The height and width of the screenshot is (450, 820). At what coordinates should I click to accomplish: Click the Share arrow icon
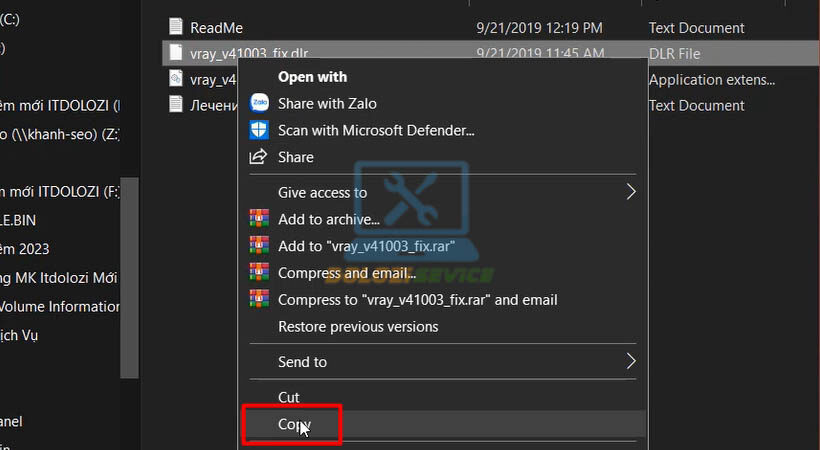coord(259,157)
